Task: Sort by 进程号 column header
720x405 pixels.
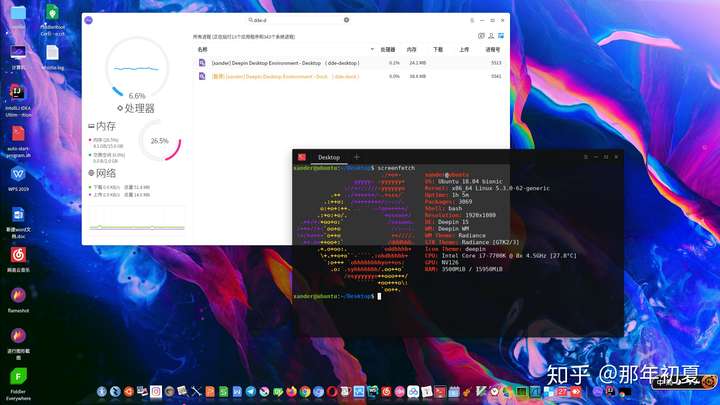Action: click(493, 49)
